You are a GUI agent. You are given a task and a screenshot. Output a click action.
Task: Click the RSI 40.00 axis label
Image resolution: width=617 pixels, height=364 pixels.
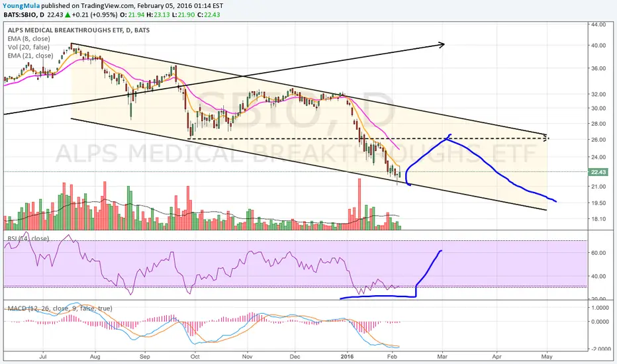598,276
